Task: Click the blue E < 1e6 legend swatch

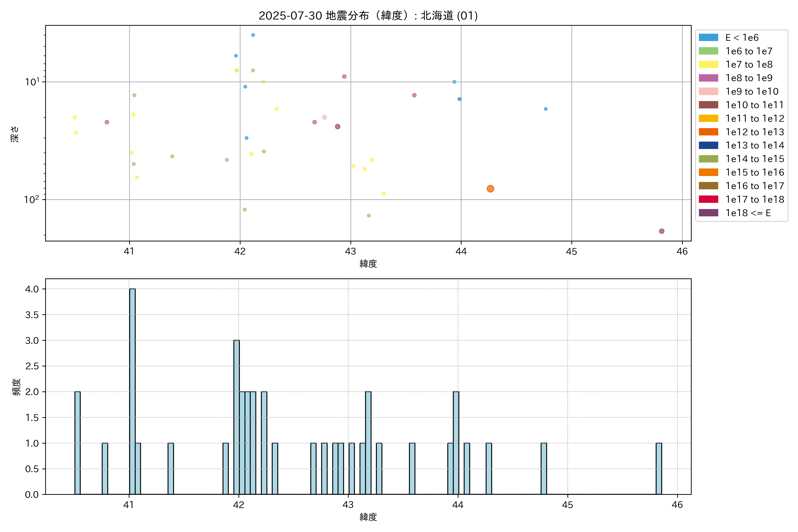Action: coord(708,37)
